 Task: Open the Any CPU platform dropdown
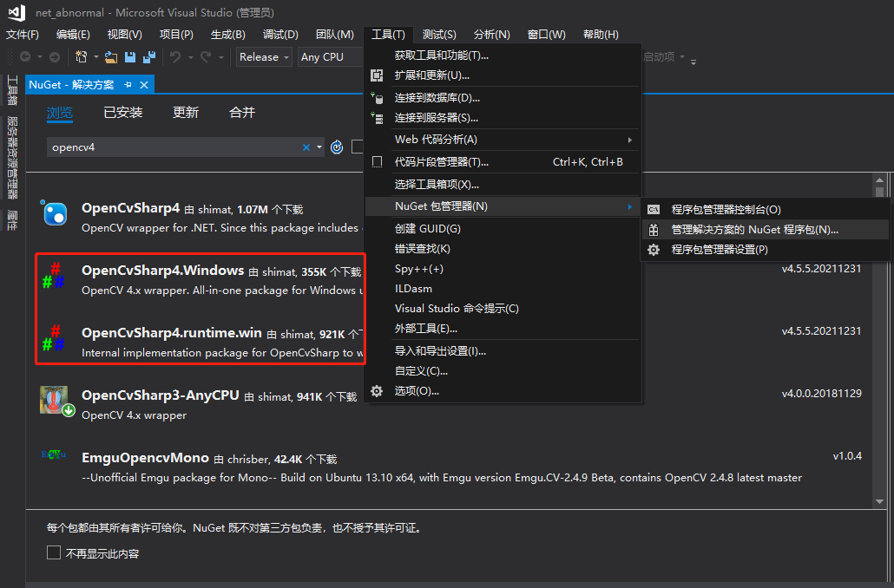coord(330,57)
